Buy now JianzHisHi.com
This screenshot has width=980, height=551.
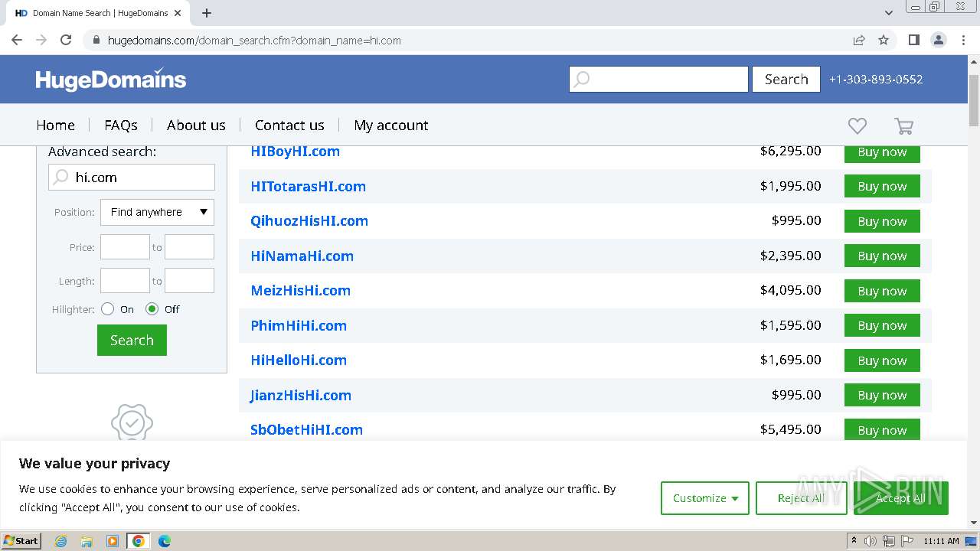[x=882, y=395]
